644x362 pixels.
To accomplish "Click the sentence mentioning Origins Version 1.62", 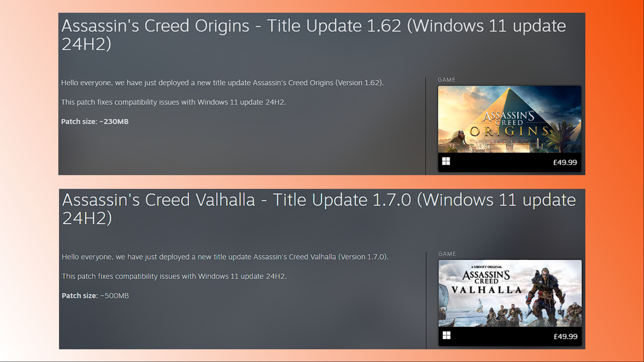I will click(x=222, y=83).
